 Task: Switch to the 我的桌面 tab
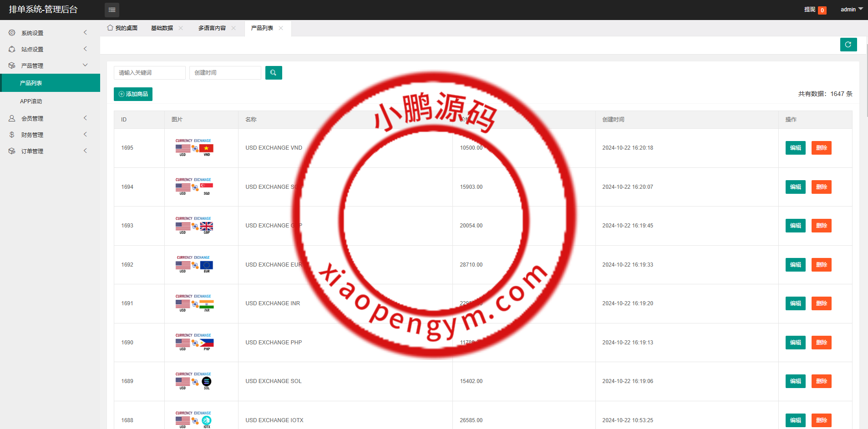point(122,28)
